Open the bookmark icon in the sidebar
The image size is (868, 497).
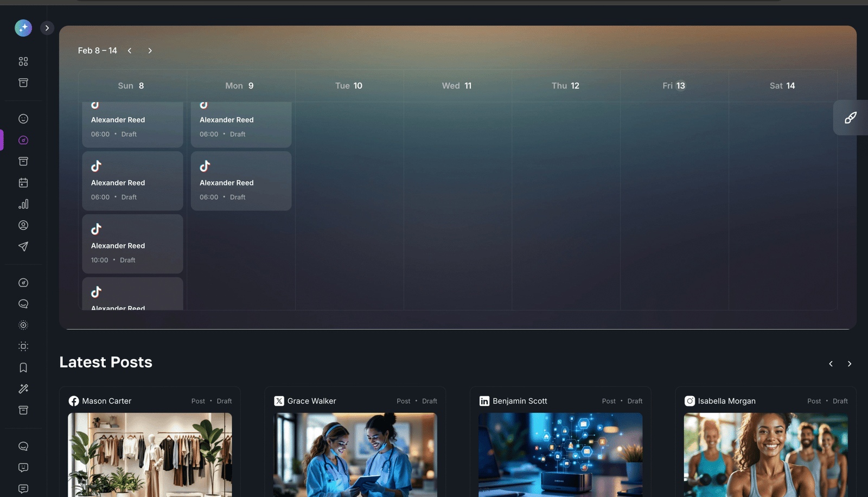point(23,367)
